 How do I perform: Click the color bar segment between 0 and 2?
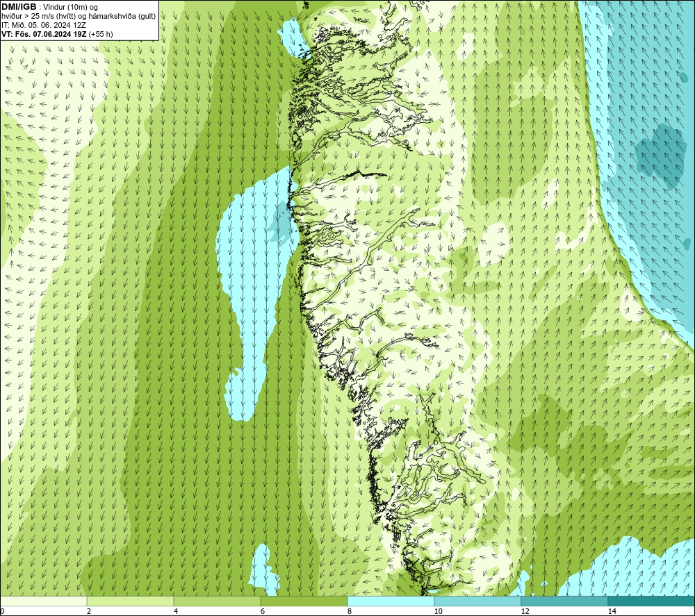click(43, 601)
